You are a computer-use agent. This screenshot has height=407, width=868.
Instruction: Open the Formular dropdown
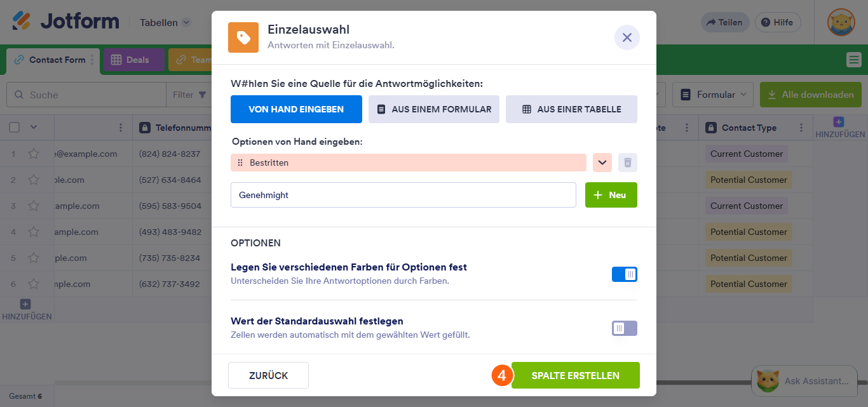[x=712, y=93]
